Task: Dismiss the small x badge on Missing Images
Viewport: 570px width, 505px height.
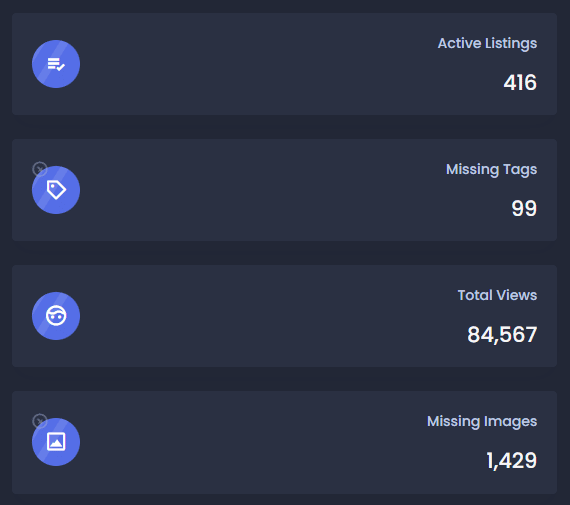Action: 40,421
